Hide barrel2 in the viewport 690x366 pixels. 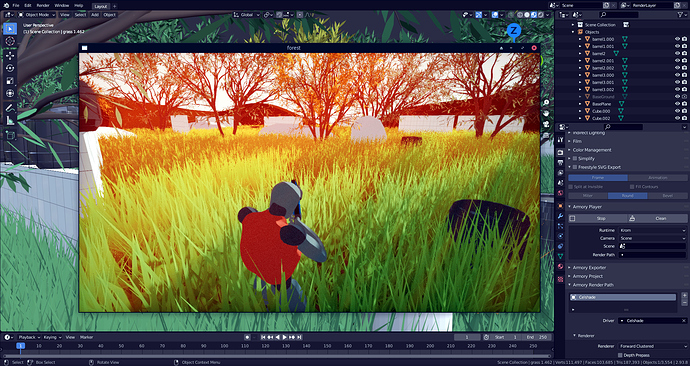(x=677, y=53)
